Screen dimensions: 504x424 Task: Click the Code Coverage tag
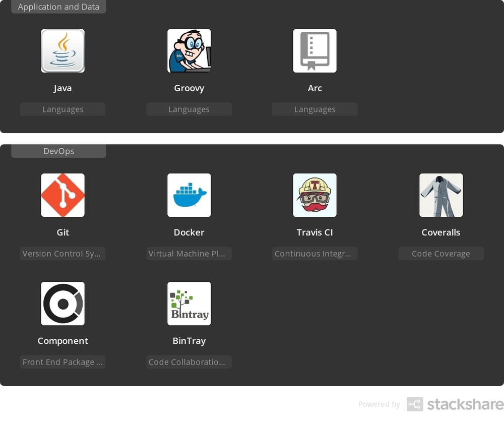pyautogui.click(x=441, y=253)
